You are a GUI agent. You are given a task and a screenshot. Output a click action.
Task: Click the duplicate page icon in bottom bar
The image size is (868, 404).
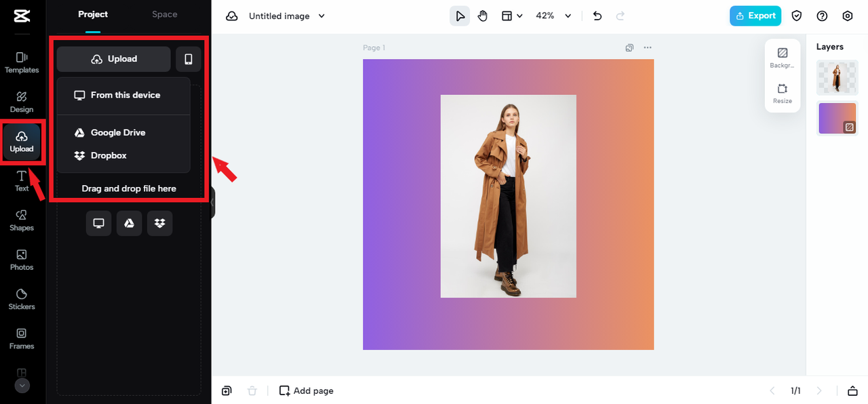[226, 391]
